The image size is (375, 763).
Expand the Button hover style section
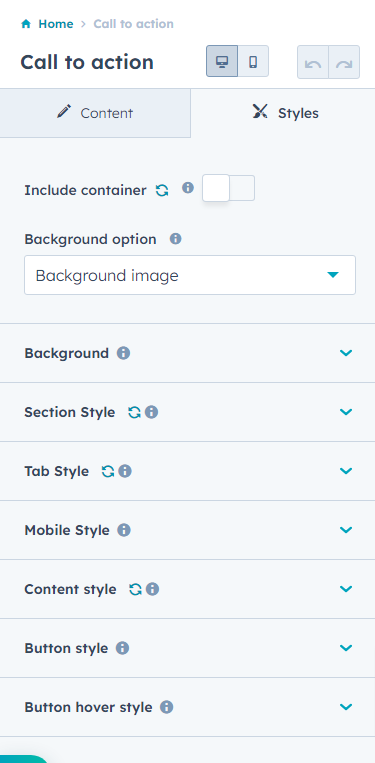click(x=187, y=707)
